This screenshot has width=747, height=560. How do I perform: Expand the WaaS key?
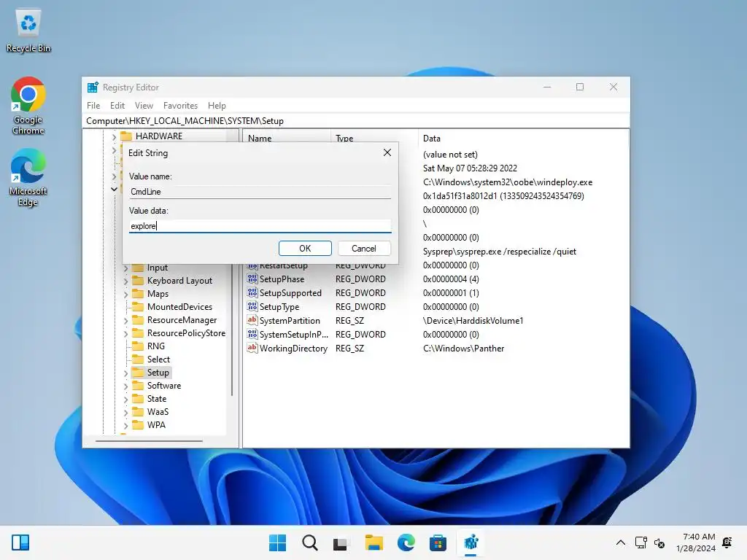[x=125, y=413]
